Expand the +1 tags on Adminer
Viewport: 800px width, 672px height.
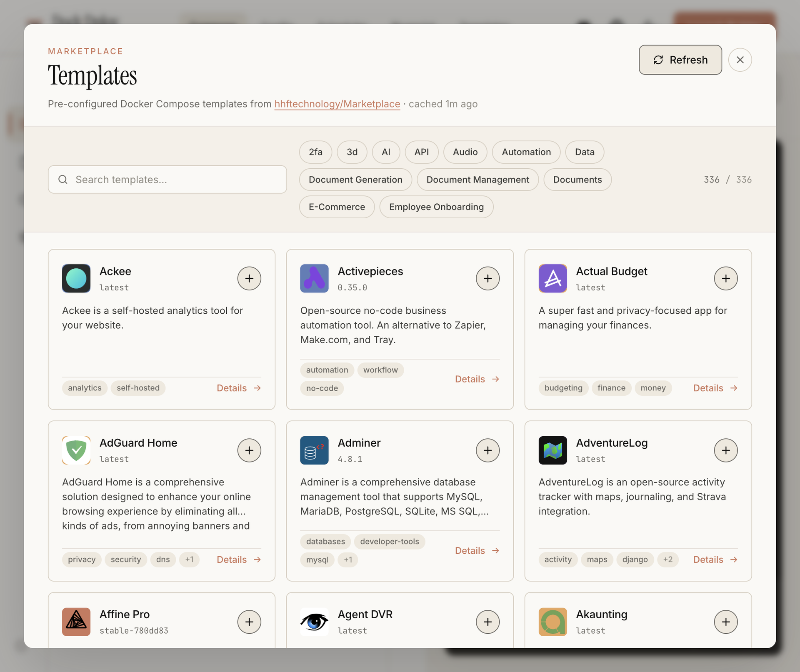[x=348, y=560]
